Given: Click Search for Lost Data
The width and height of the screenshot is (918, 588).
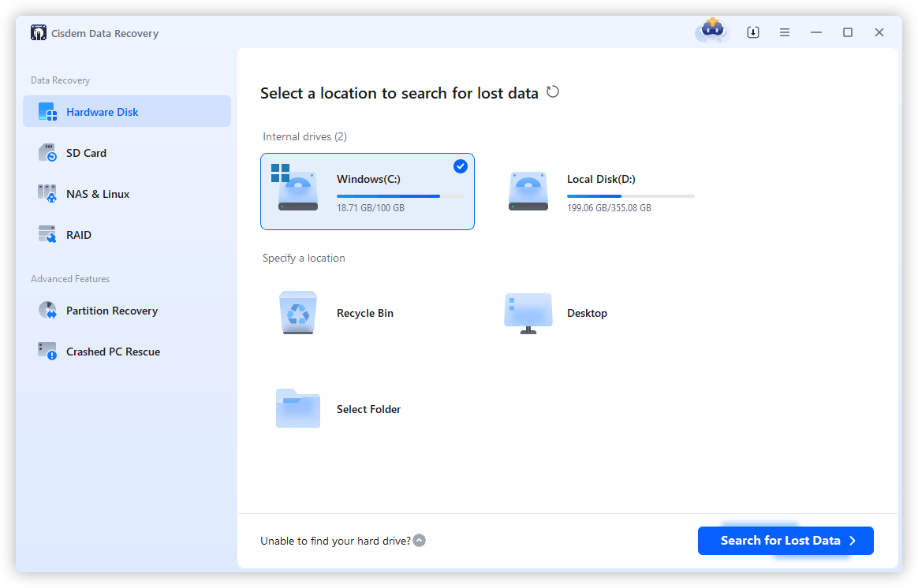Looking at the screenshot, I should coord(785,541).
